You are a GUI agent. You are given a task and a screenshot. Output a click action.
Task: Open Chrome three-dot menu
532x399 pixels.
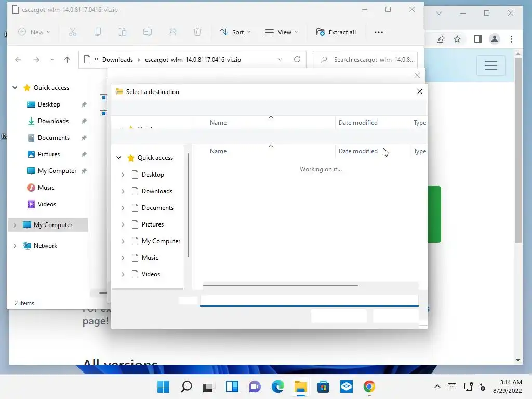(511, 39)
